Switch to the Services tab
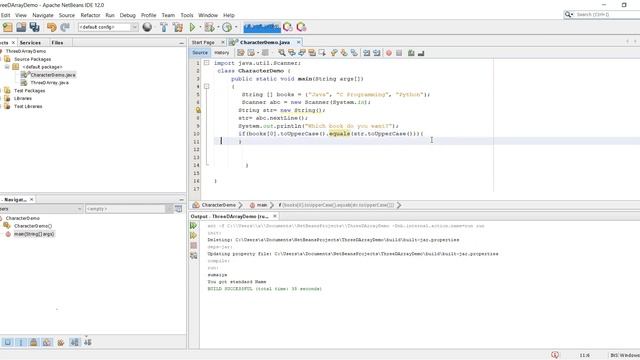Image resolution: width=640 pixels, height=360 pixels. 30,42
